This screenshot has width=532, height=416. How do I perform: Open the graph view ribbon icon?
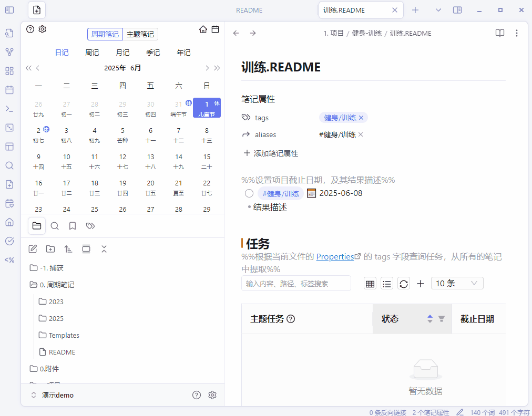[x=9, y=52]
